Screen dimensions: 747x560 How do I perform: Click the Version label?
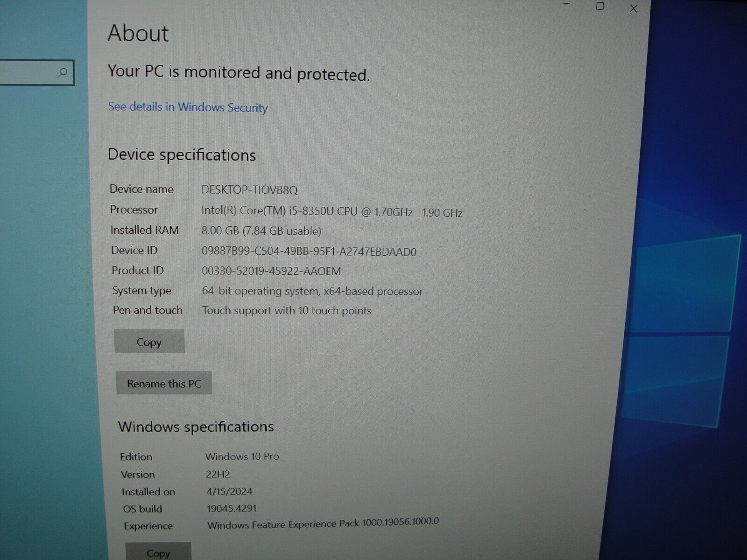(x=138, y=475)
